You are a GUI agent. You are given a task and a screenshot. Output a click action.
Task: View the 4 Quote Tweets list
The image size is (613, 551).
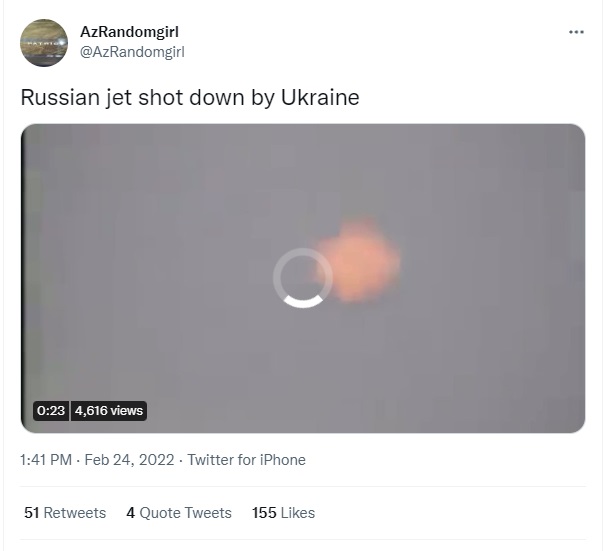pos(179,513)
